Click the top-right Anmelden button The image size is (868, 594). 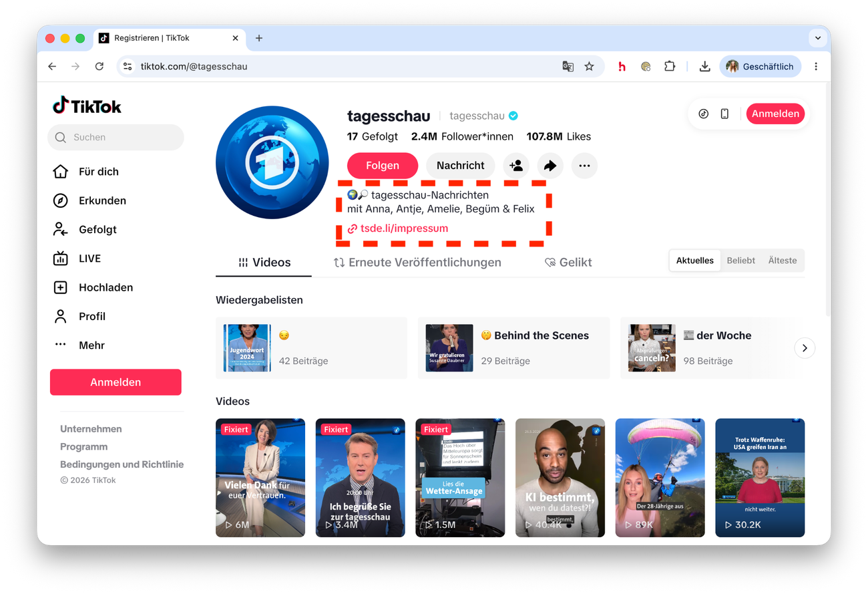pos(775,114)
